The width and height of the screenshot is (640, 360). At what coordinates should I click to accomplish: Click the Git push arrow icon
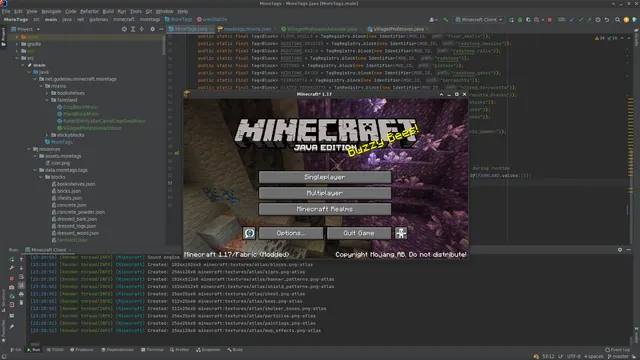(589, 20)
